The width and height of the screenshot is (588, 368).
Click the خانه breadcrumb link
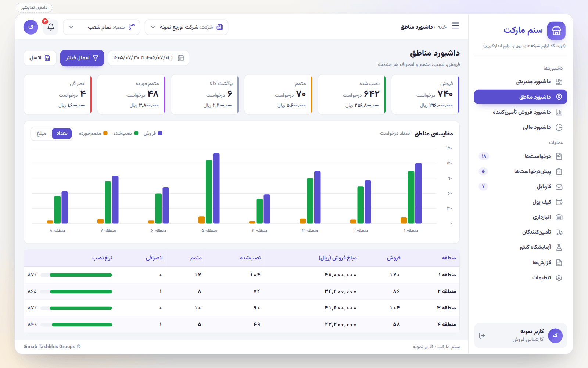[442, 27]
